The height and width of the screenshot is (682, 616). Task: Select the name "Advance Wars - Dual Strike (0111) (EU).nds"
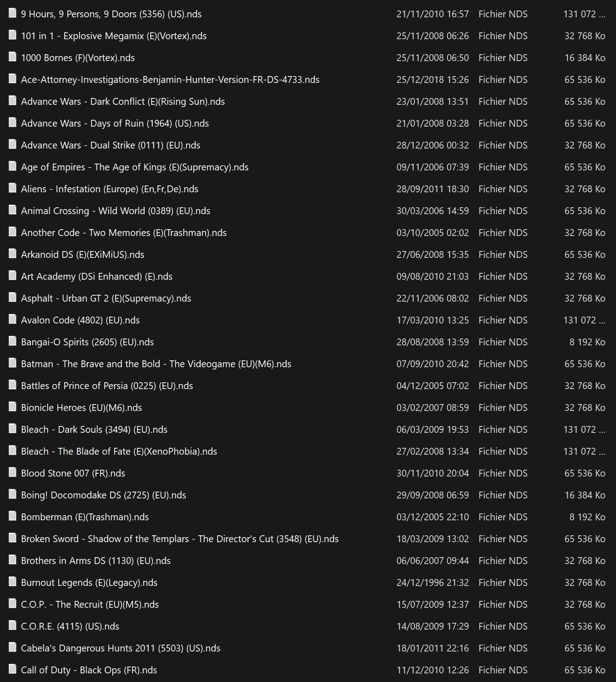pos(111,145)
